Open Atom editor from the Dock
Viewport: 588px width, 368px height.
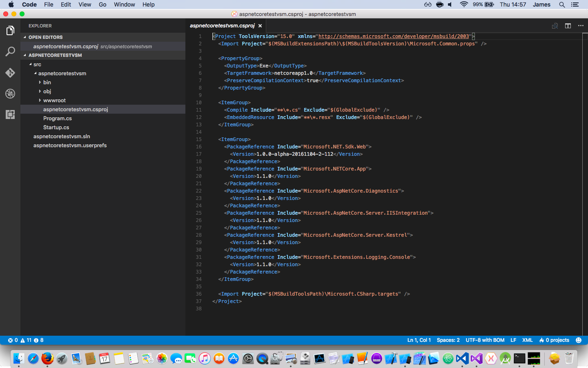point(448,359)
